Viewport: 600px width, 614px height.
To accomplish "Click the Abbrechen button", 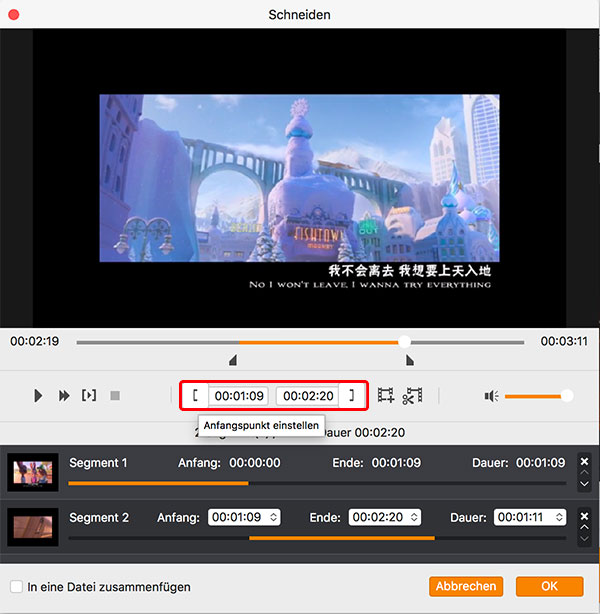I will 466,586.
